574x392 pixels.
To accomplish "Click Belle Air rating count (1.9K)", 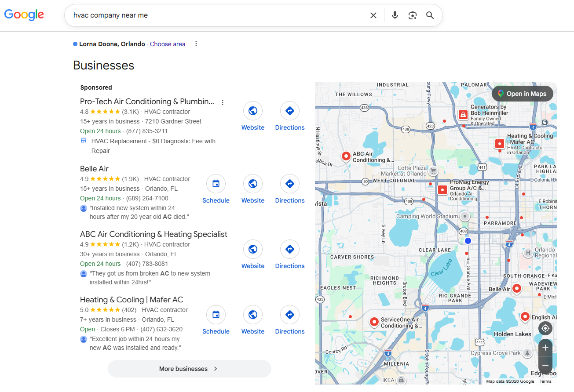I will click(x=131, y=179).
